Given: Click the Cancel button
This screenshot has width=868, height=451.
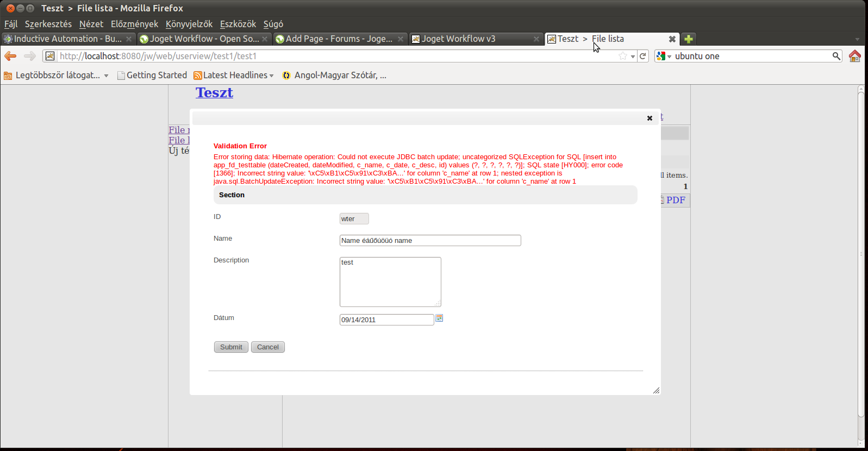Looking at the screenshot, I should click(268, 347).
